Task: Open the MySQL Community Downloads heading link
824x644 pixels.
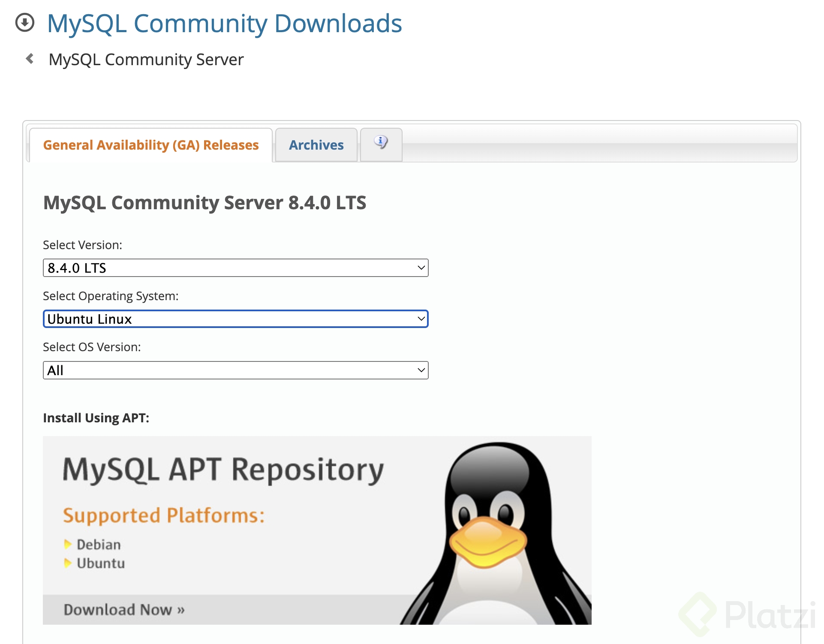Action: [x=225, y=23]
